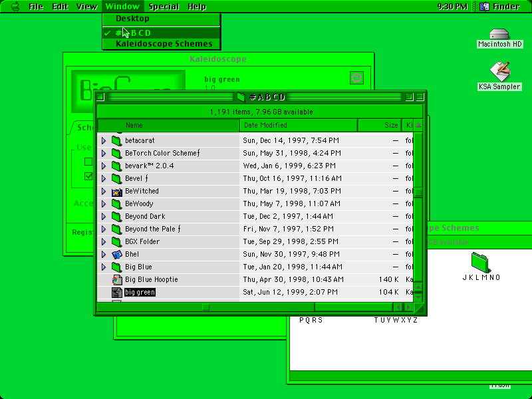Expand the Big Blue disclosure triangle
This screenshot has height=399, width=532.
104,267
